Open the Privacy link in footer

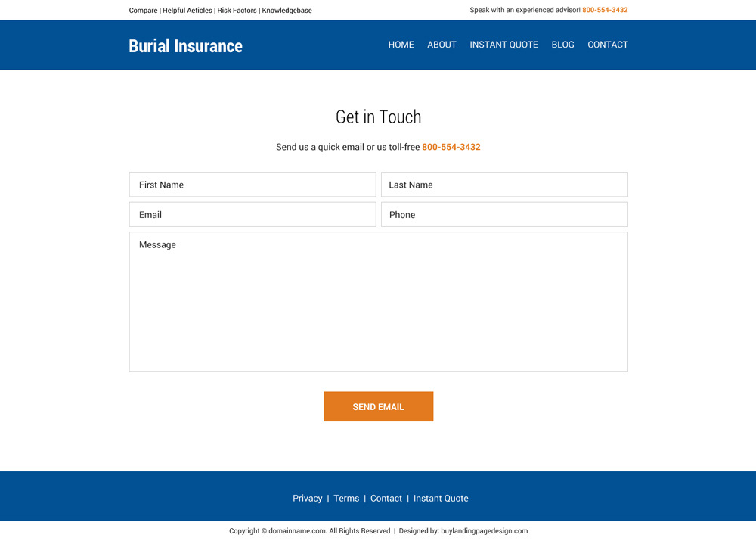coord(307,499)
